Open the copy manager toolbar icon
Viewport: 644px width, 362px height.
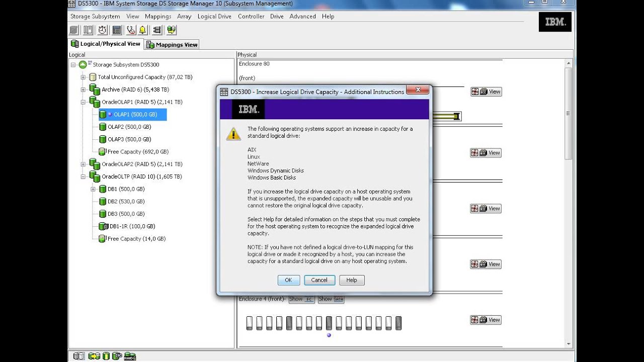(172, 30)
